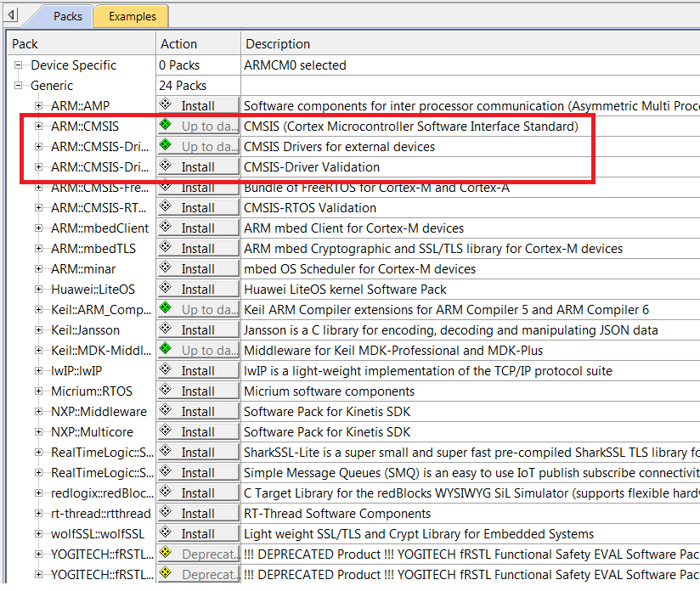Click the tab scroll left arrow
The height and width of the screenshot is (591, 700).
point(12,15)
